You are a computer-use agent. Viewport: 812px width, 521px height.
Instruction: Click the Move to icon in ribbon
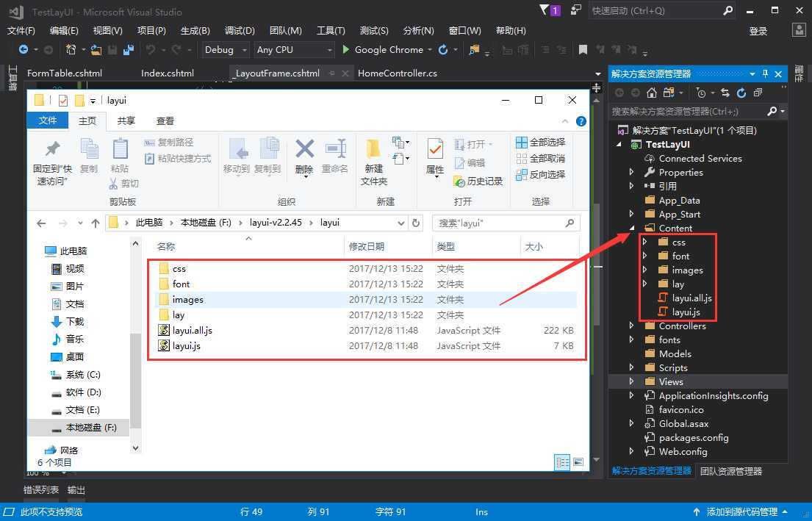point(237,149)
